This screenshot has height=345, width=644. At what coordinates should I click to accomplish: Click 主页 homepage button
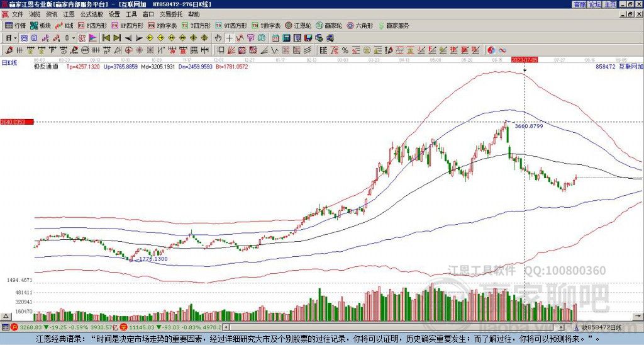(609, 4)
